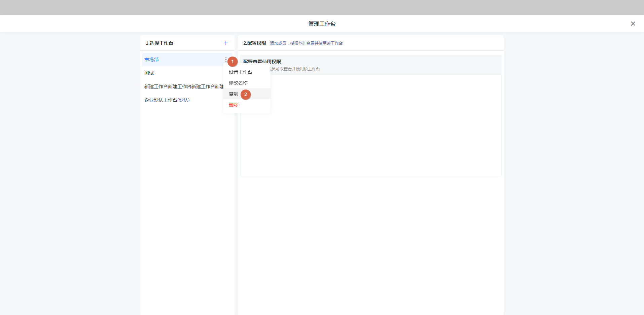
Task: Click the red step badge numbered 2
Action: pos(246,95)
